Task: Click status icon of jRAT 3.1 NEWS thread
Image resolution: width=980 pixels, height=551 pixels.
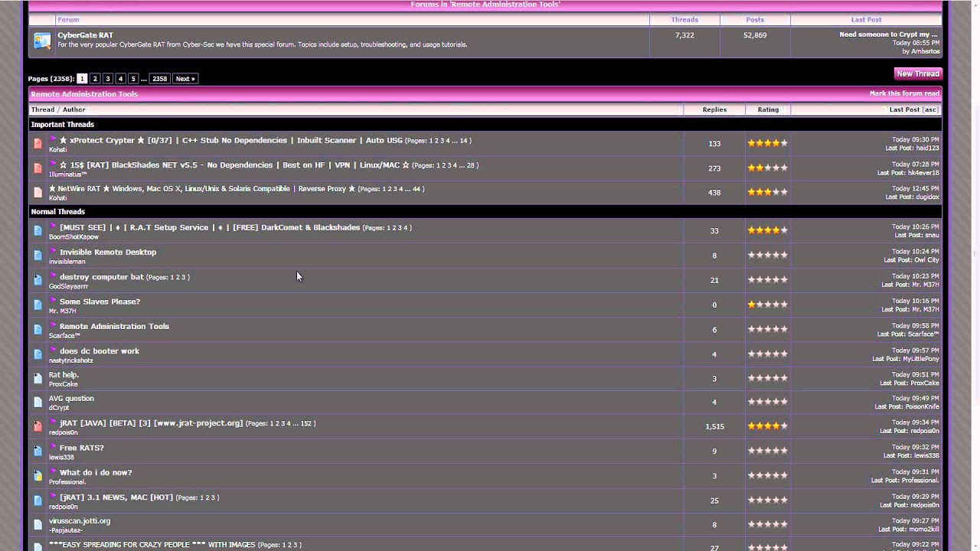Action: [x=38, y=500]
